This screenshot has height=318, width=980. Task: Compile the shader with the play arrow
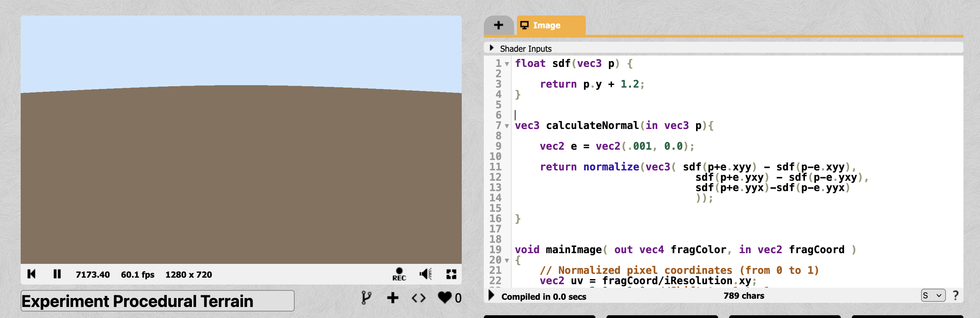491,296
